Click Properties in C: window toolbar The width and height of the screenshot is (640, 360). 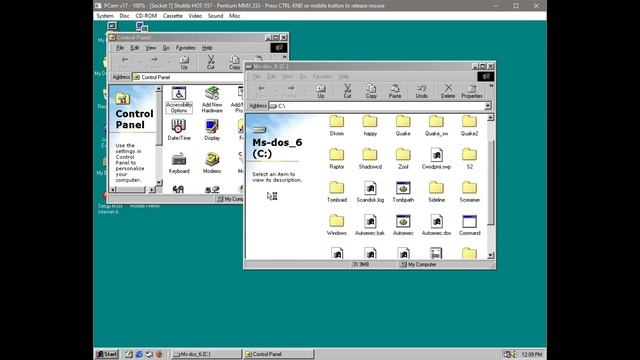click(x=472, y=91)
